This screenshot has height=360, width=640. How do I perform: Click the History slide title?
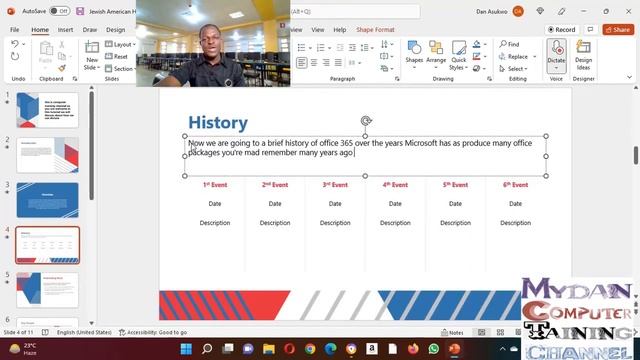coord(218,122)
